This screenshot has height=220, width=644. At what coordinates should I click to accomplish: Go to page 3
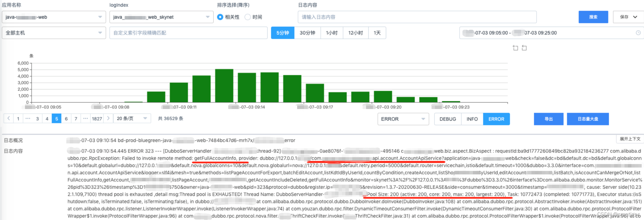pyautogui.click(x=37, y=118)
